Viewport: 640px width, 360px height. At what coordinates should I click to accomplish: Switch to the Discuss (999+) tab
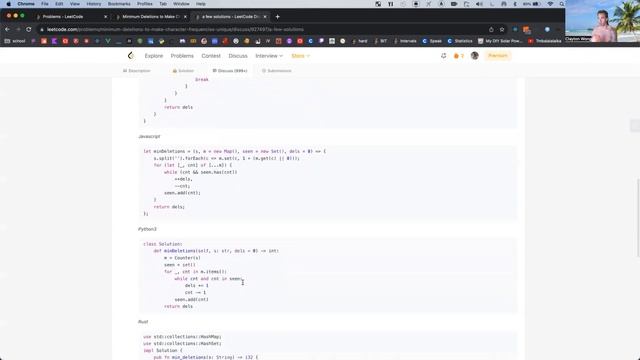230,71
